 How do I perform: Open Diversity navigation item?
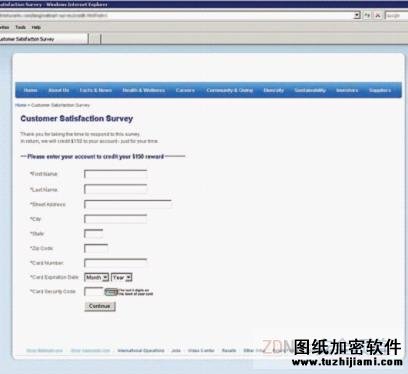273,90
